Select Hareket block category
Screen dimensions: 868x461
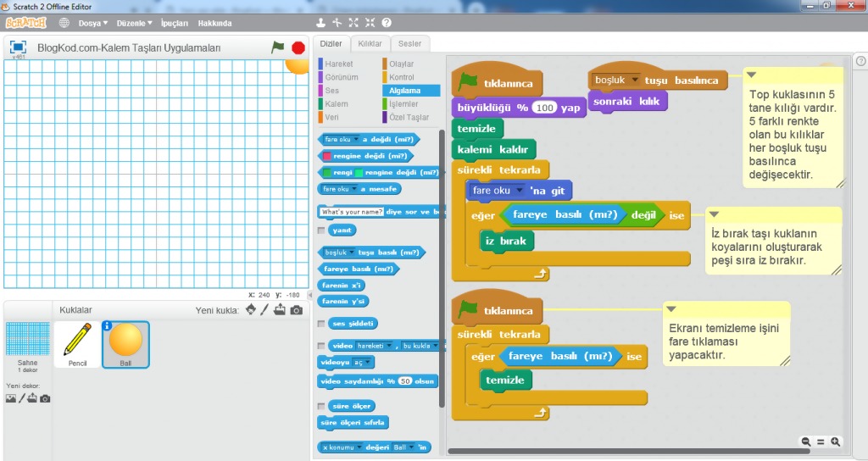coord(338,64)
